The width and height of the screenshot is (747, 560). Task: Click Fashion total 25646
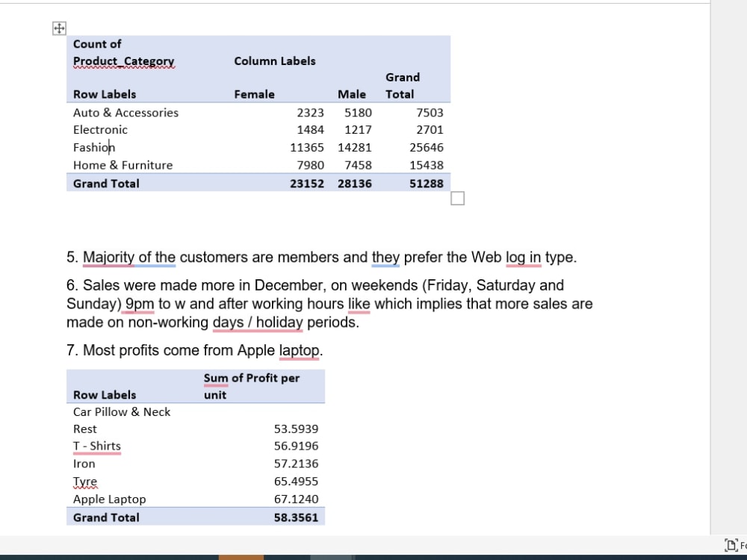[x=426, y=148]
